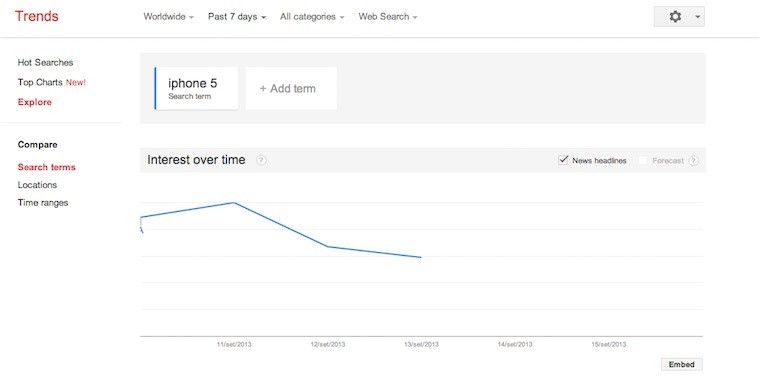Click the Compare sidebar heading

pyautogui.click(x=37, y=145)
